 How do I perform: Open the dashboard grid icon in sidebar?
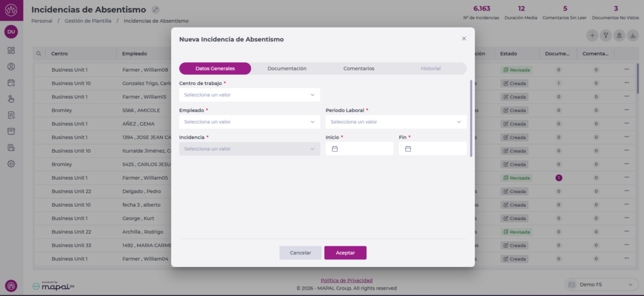(x=11, y=50)
